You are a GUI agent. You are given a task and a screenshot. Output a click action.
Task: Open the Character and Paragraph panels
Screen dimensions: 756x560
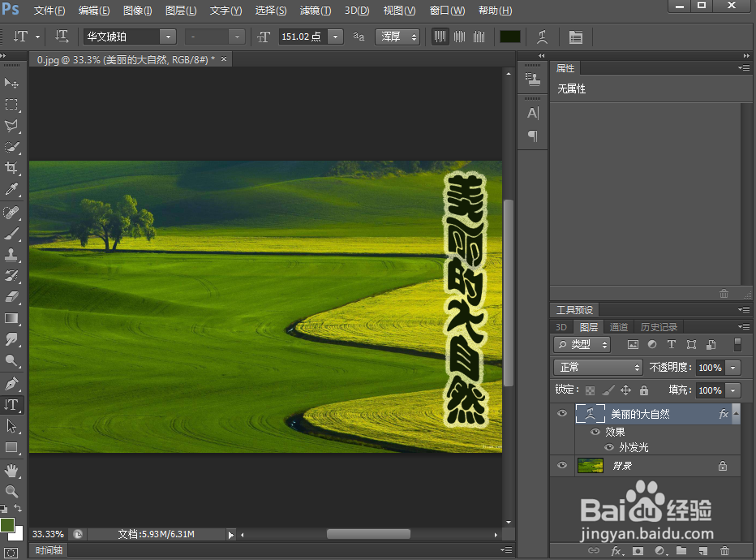[575, 37]
